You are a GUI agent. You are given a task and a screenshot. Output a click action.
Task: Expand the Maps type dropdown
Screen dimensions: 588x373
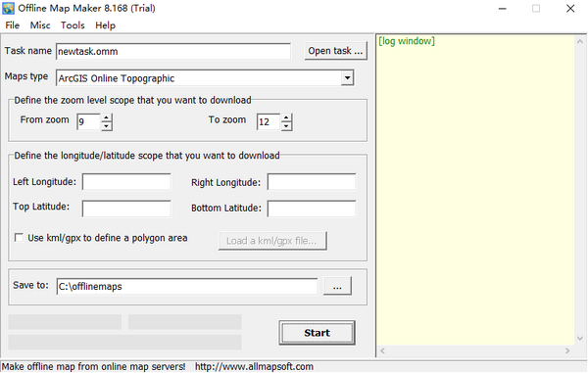pos(347,78)
